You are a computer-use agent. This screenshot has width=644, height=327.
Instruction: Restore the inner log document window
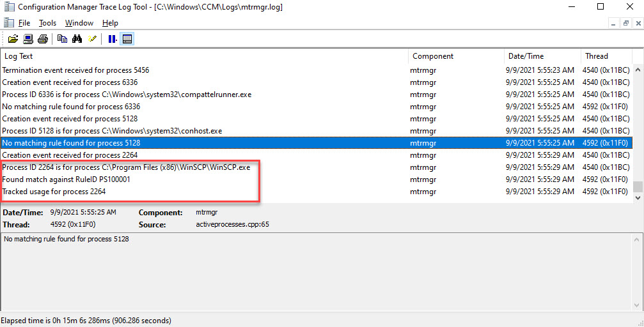pyautogui.click(x=625, y=23)
